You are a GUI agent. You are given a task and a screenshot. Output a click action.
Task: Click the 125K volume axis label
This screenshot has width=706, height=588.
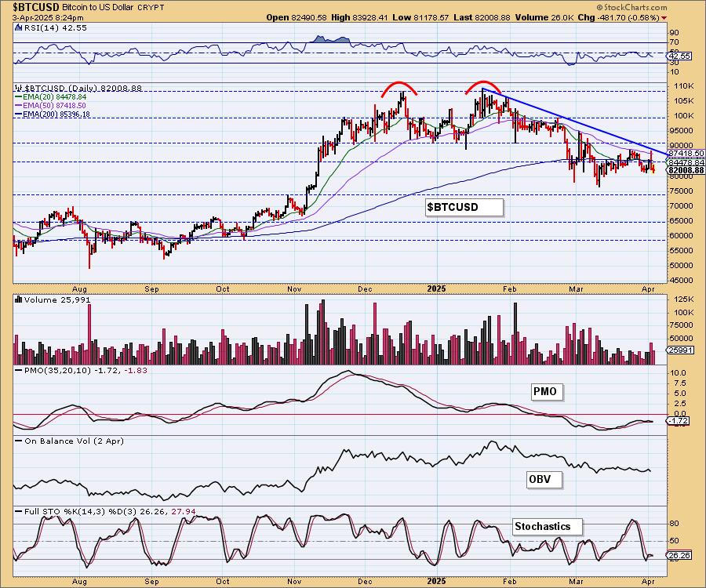(x=684, y=299)
